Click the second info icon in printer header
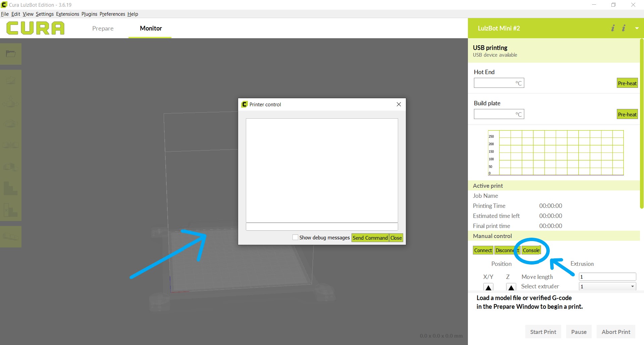The image size is (644, 345). [624, 28]
